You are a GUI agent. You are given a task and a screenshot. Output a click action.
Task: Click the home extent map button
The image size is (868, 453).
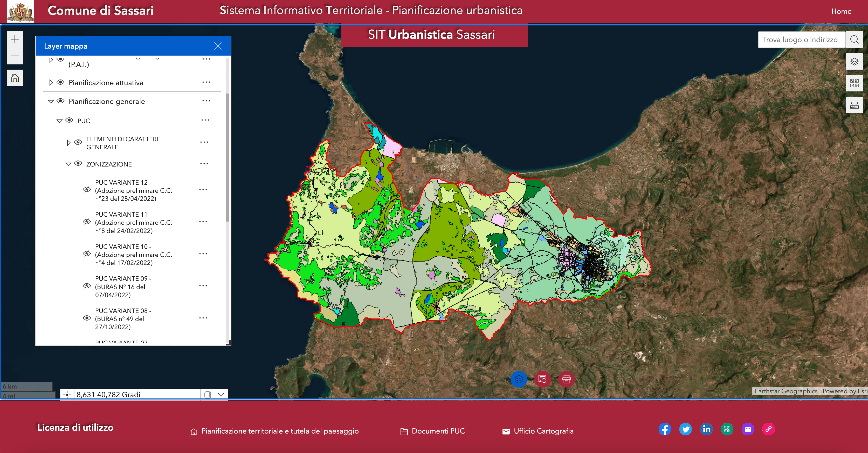pyautogui.click(x=15, y=78)
